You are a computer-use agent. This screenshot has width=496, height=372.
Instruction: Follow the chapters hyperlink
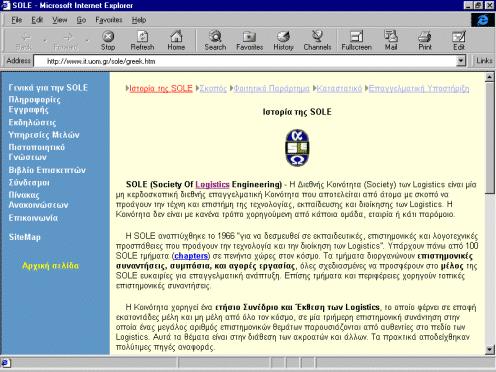click(x=191, y=256)
